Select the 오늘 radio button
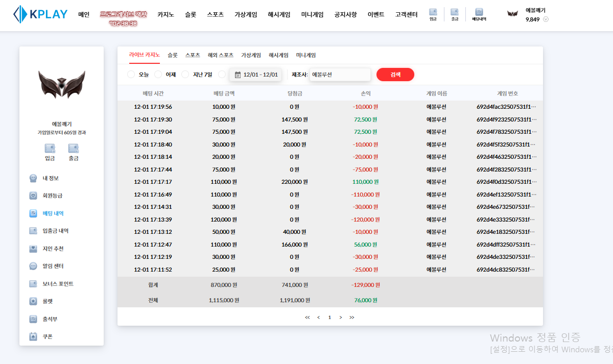613x364 pixels. tap(131, 75)
